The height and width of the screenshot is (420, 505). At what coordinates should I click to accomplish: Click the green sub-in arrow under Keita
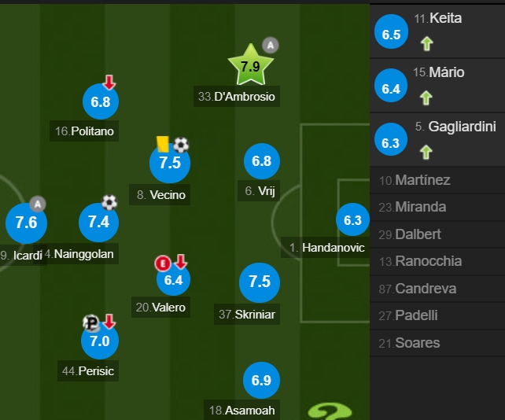(427, 44)
